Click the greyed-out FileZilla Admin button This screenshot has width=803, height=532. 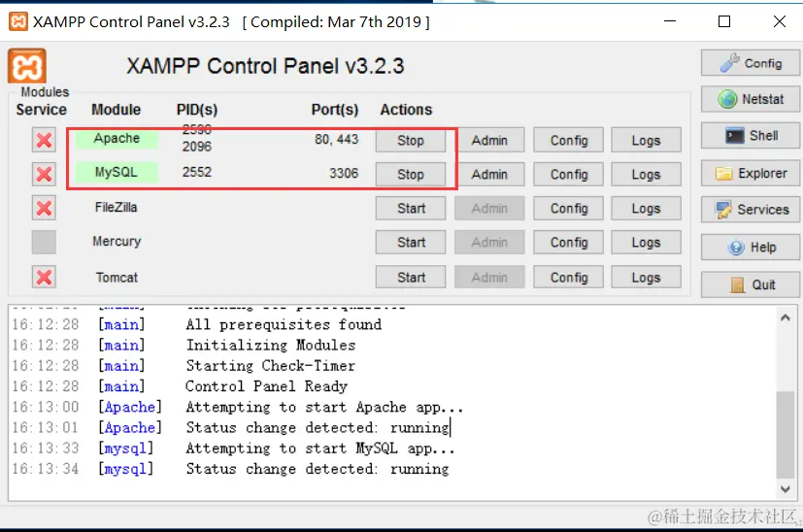489,209
